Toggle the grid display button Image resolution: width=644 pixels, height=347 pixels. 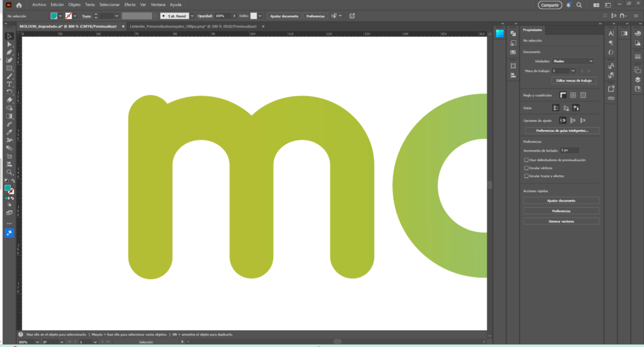coord(573,96)
